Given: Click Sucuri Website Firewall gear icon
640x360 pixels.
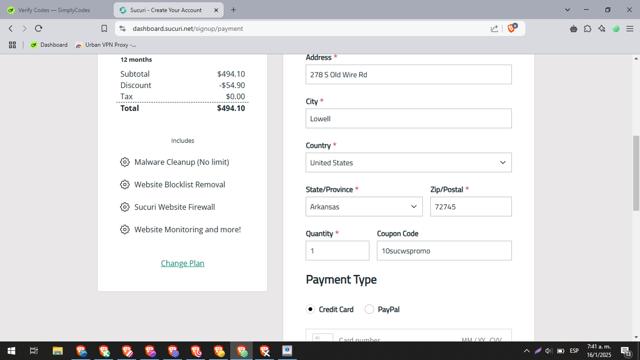Looking at the screenshot, I should (124, 207).
